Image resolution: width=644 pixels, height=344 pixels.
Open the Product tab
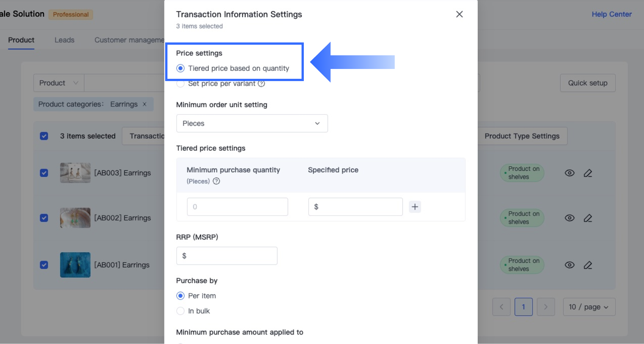click(21, 40)
